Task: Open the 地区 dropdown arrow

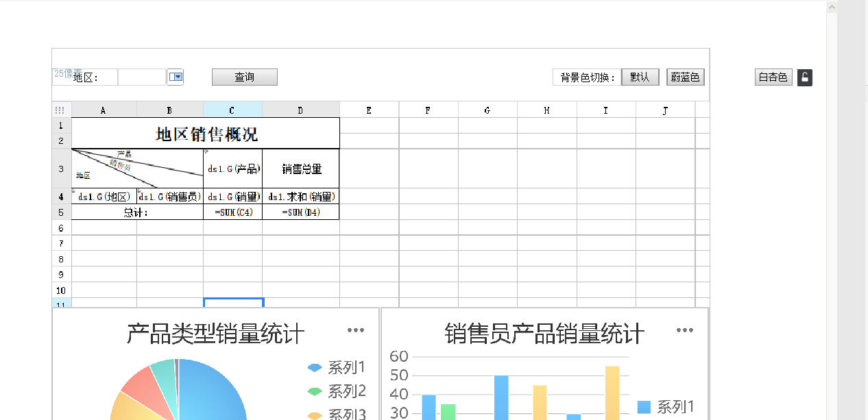Action: pos(176,77)
